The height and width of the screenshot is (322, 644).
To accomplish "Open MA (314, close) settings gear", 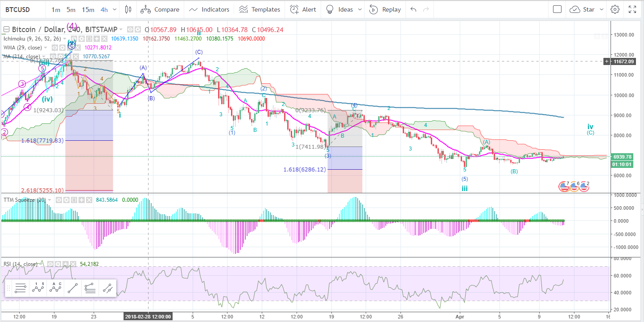I will (x=61, y=57).
